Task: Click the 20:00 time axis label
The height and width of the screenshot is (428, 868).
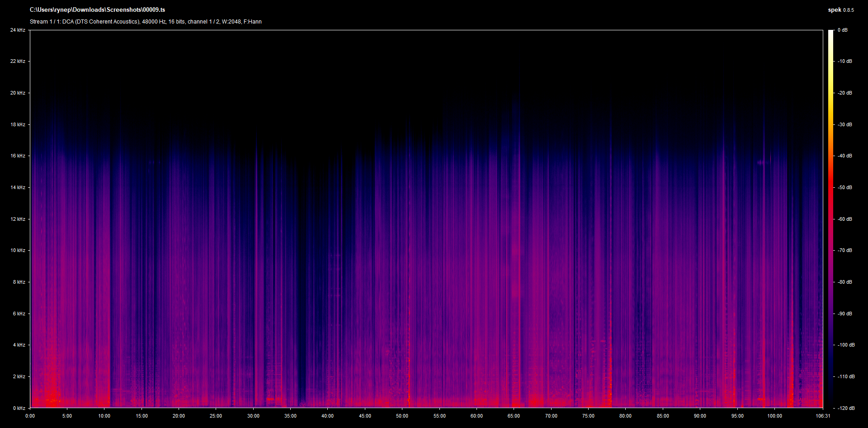Action: click(179, 416)
